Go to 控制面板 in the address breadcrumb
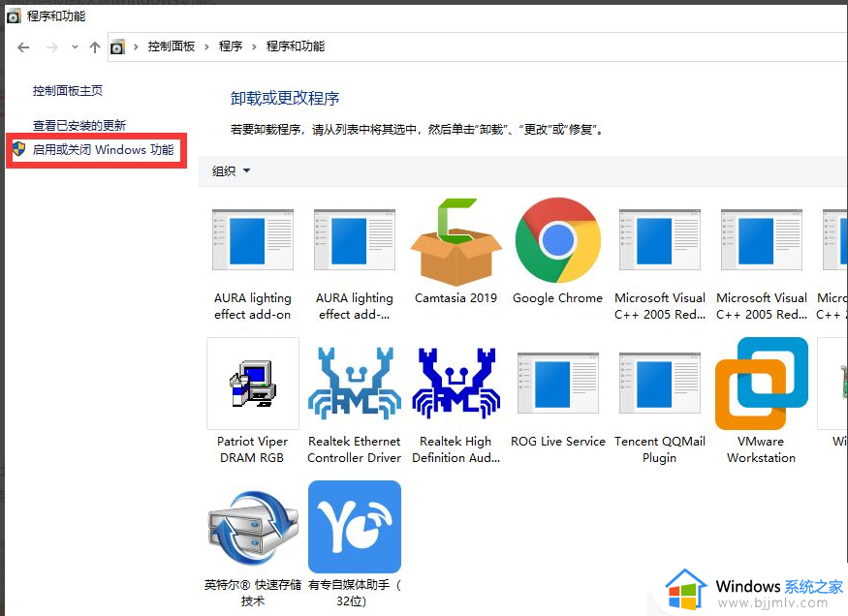Screen dimensions: 848x616 tap(171, 46)
